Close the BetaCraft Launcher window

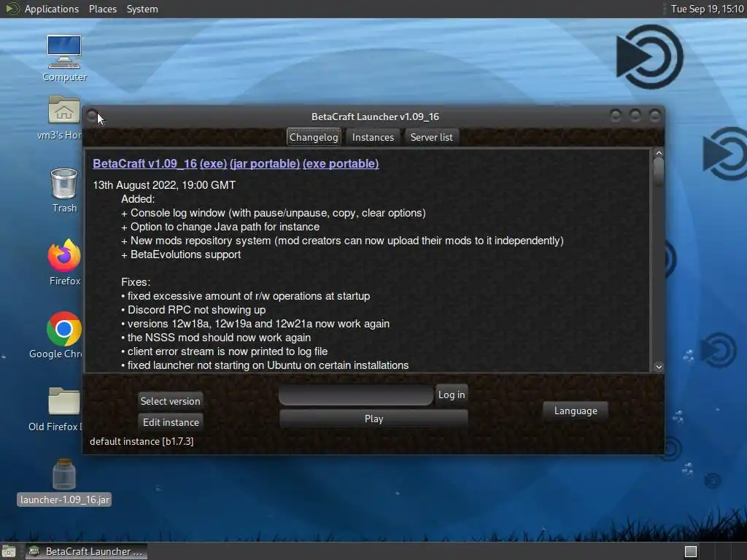tap(655, 115)
